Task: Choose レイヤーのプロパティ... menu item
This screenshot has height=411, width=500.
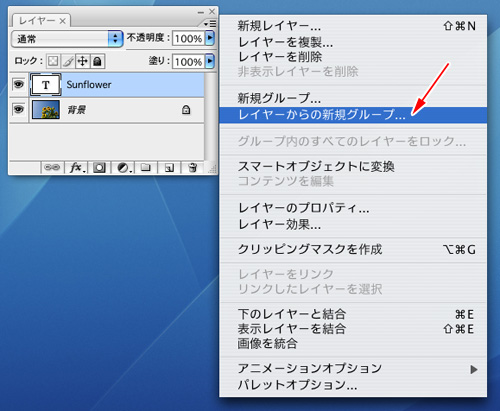Action: coord(353,208)
